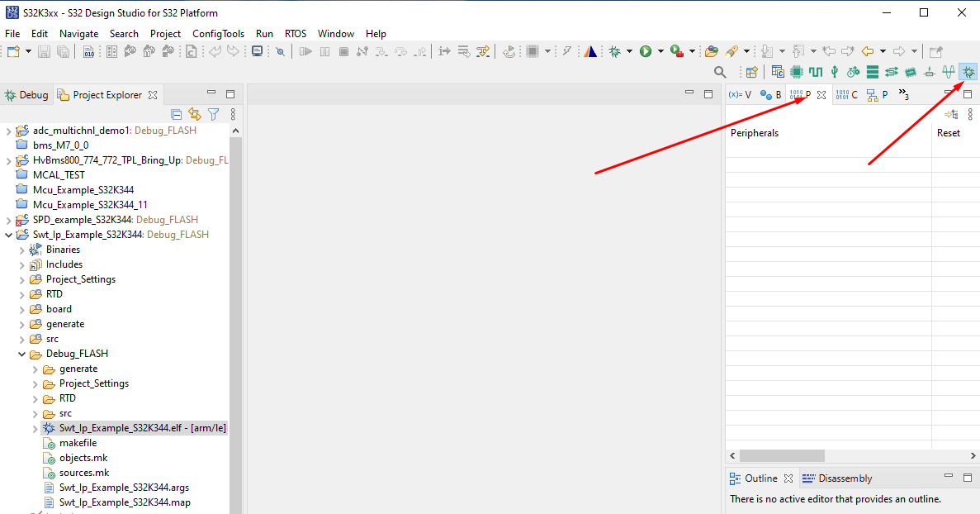Open the File menu
The height and width of the screenshot is (514, 980).
(12, 34)
